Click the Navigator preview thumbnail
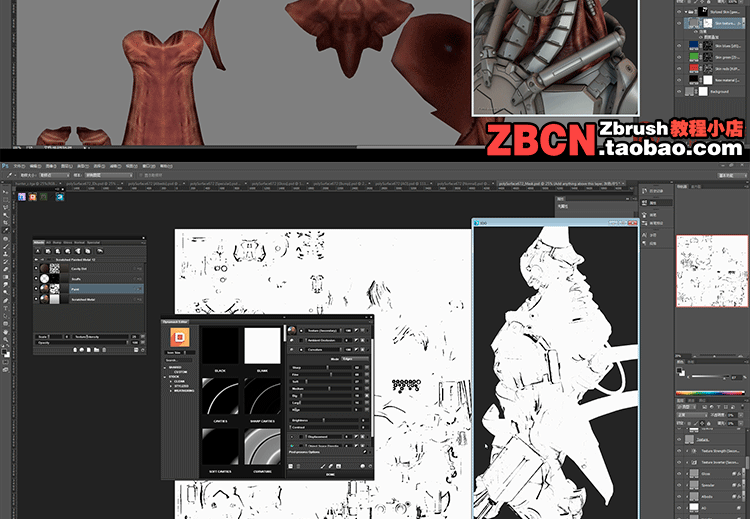750x519 pixels. (712, 271)
